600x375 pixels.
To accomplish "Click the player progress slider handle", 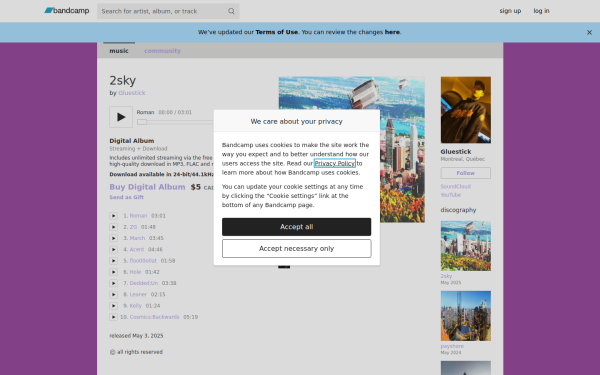I will 142,122.
